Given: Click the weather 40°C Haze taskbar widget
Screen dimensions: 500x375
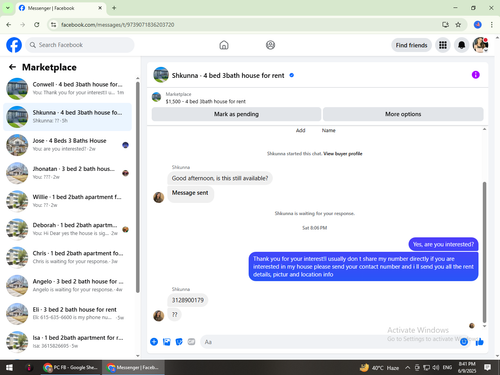Looking at the screenshot, I should [379, 367].
